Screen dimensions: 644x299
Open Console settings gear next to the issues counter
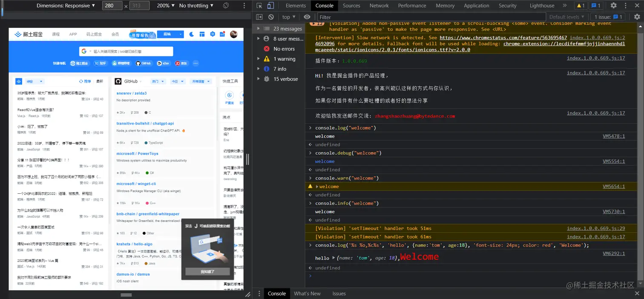pos(637,17)
